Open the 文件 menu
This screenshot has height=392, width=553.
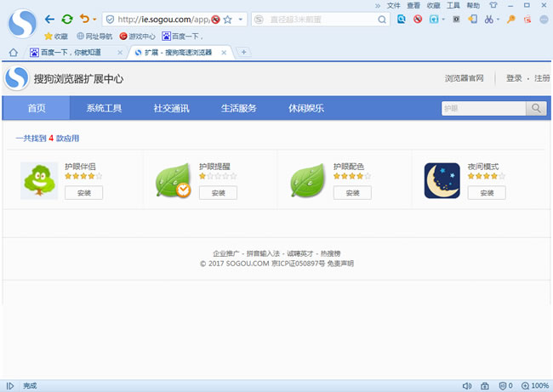click(393, 5)
